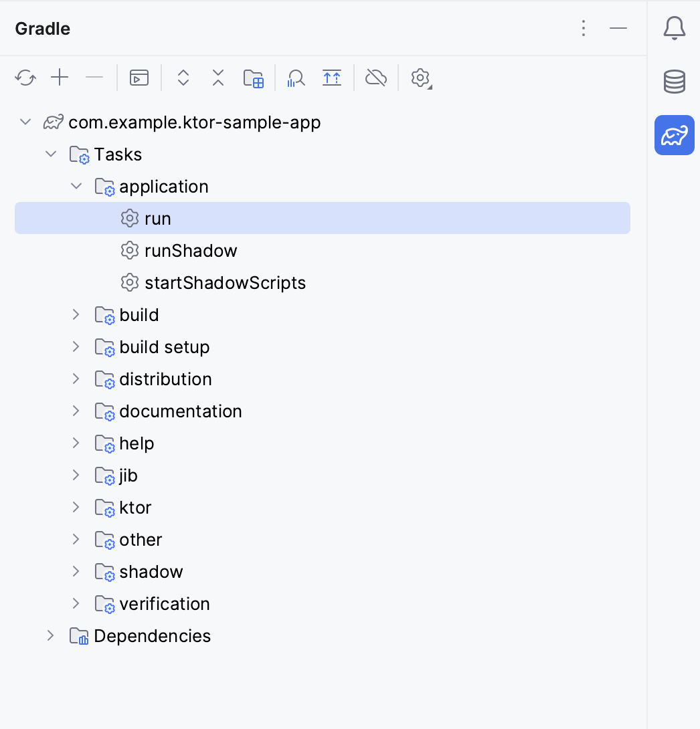Screen dimensions: 700x729
Task: Click the folder grid toolbar icon
Action: (254, 78)
